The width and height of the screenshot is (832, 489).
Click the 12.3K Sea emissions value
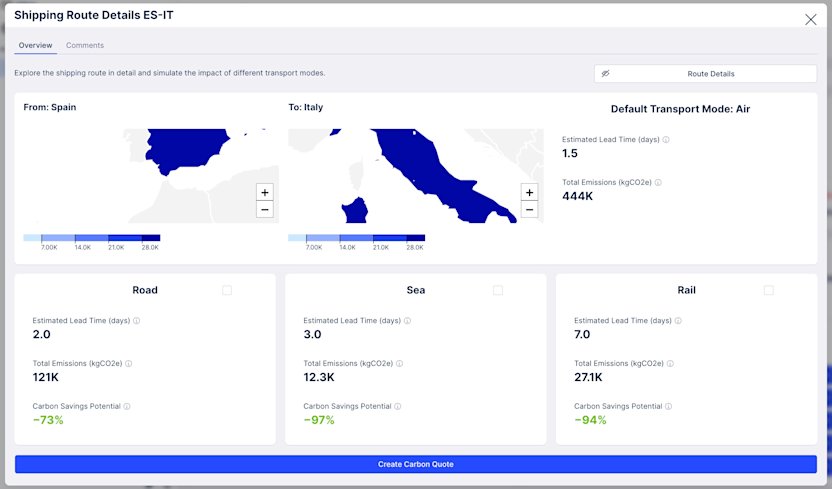coord(319,377)
